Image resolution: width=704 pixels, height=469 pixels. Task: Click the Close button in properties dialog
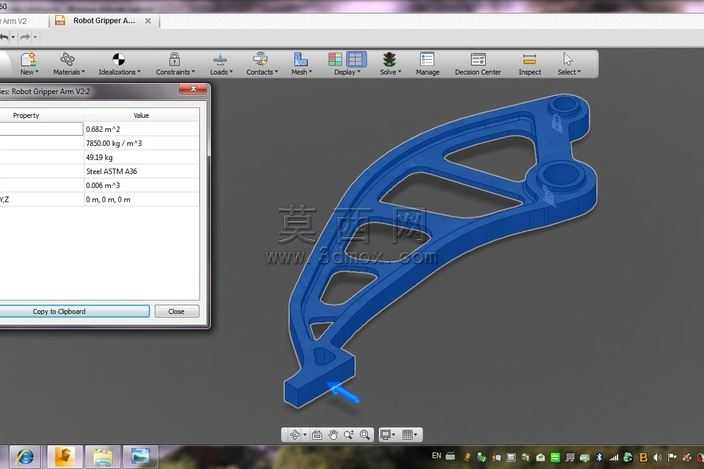pyautogui.click(x=177, y=311)
